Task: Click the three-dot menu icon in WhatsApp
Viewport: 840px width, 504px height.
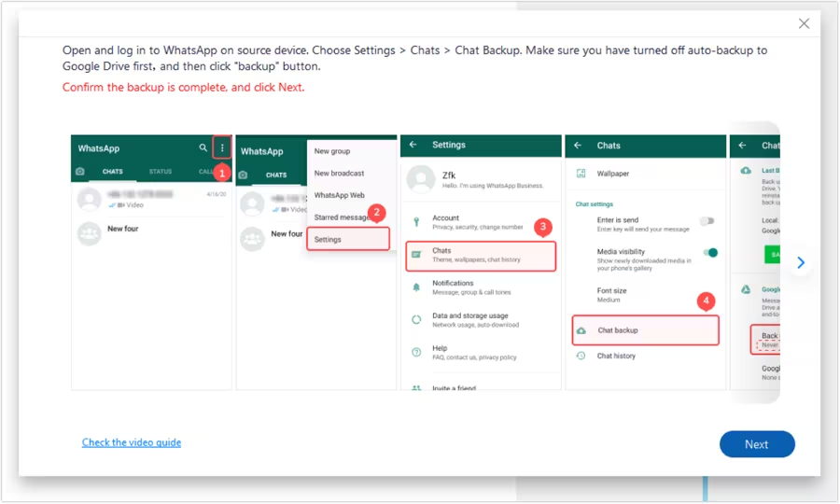Action: coord(222,148)
